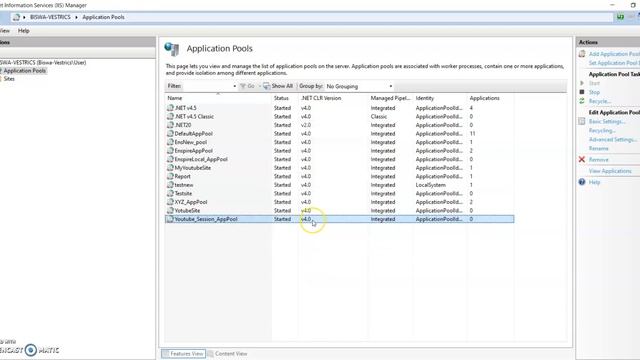This screenshot has height=360, width=640.
Task: Click the v2.0 CLR version cell
Action: tap(306, 125)
